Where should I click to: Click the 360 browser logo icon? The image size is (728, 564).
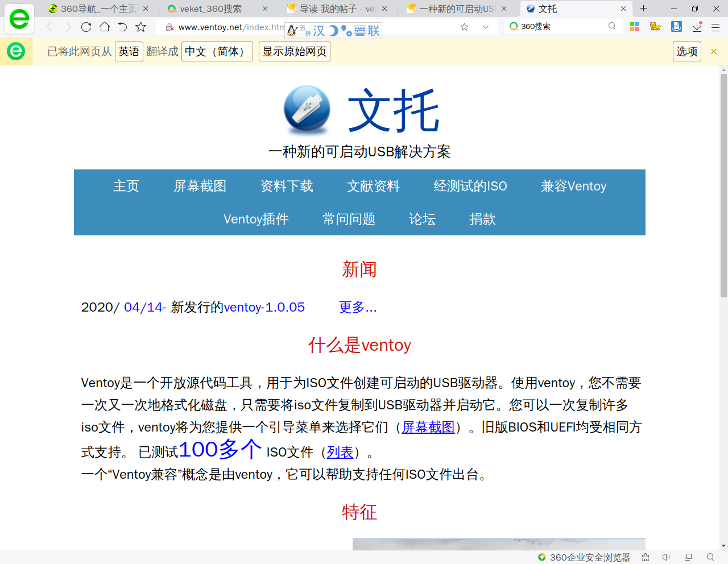pos(19,19)
